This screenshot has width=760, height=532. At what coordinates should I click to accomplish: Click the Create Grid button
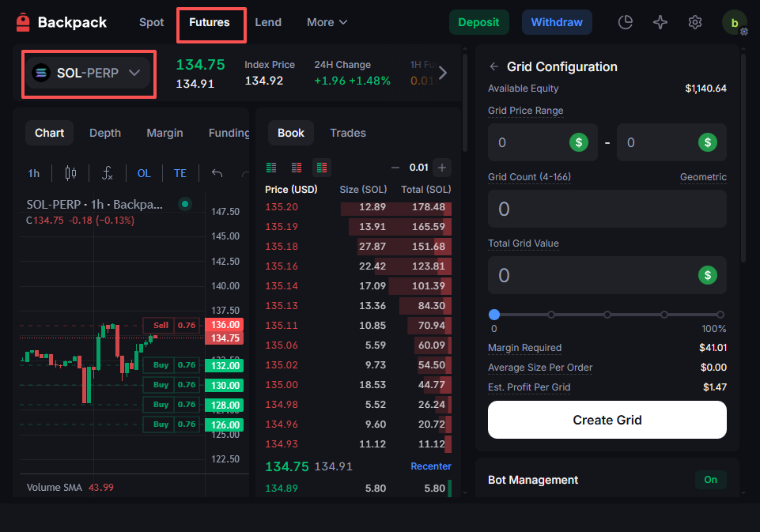point(607,420)
